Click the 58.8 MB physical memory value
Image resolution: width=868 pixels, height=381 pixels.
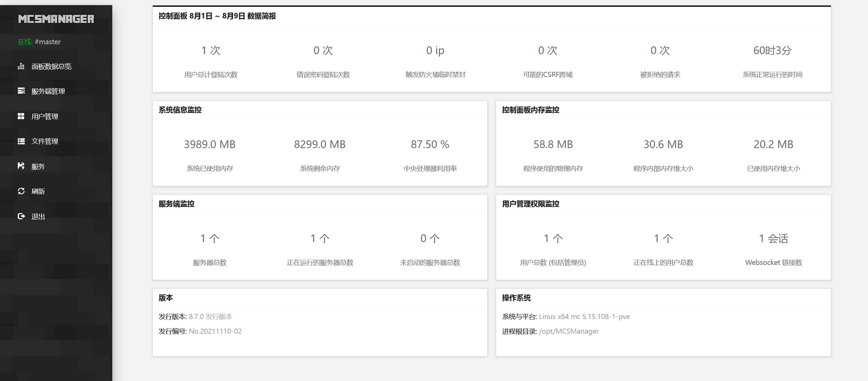click(x=553, y=144)
